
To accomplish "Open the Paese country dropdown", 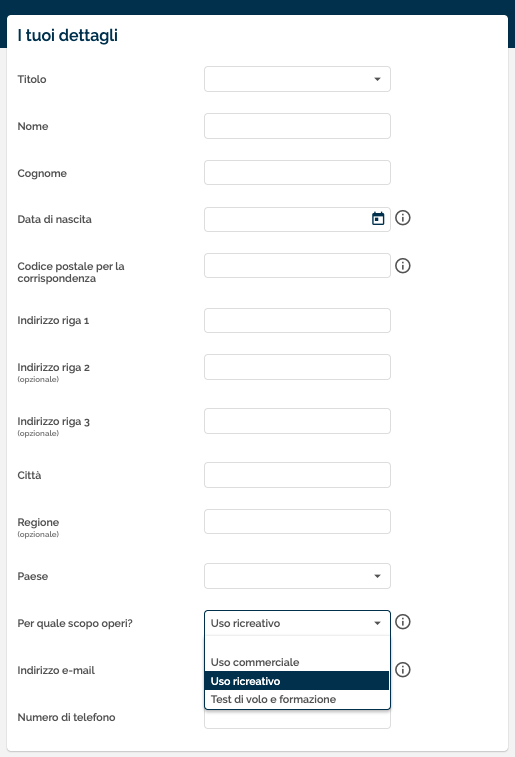I will 297,576.
